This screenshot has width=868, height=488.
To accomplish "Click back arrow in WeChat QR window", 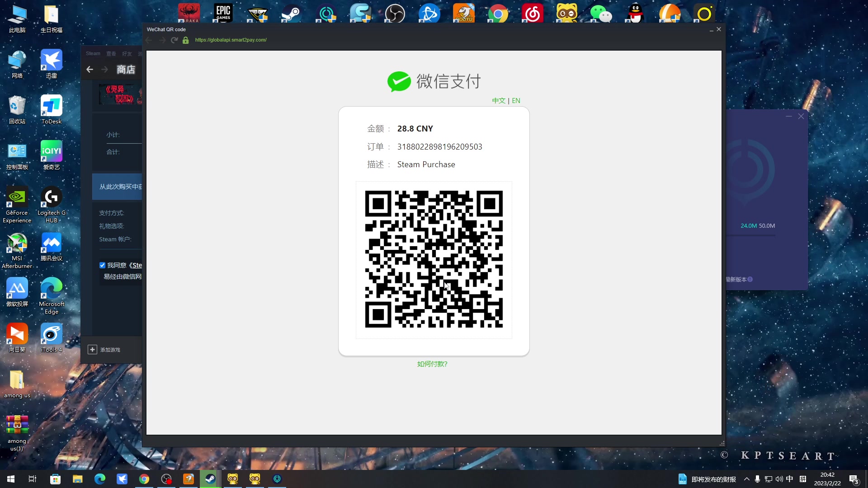I will click(149, 40).
